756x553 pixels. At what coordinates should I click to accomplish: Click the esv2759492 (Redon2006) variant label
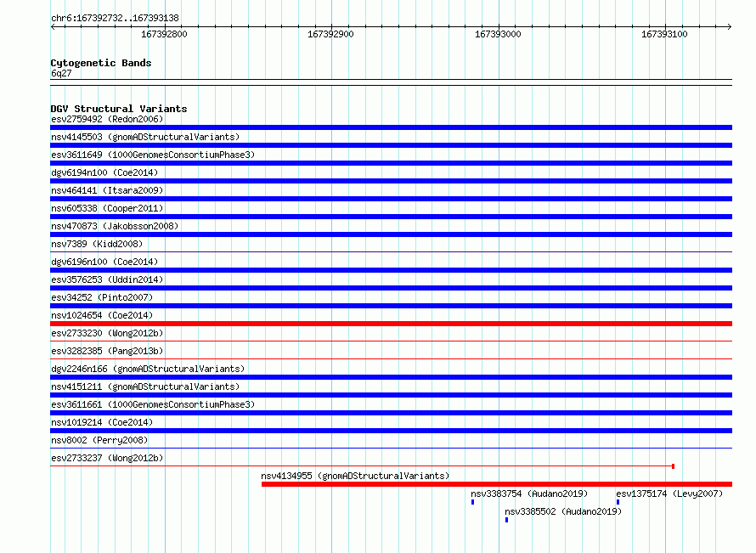(x=107, y=119)
